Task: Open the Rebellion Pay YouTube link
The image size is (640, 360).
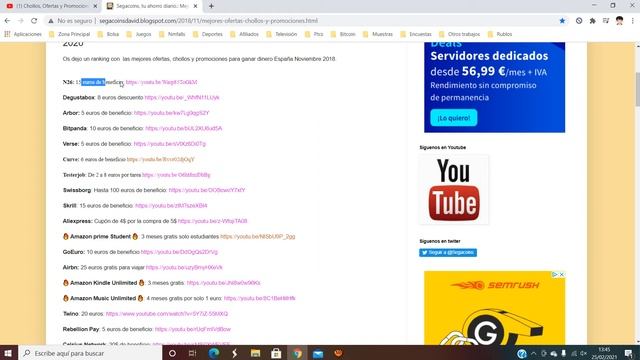Action: pyautogui.click(x=193, y=329)
